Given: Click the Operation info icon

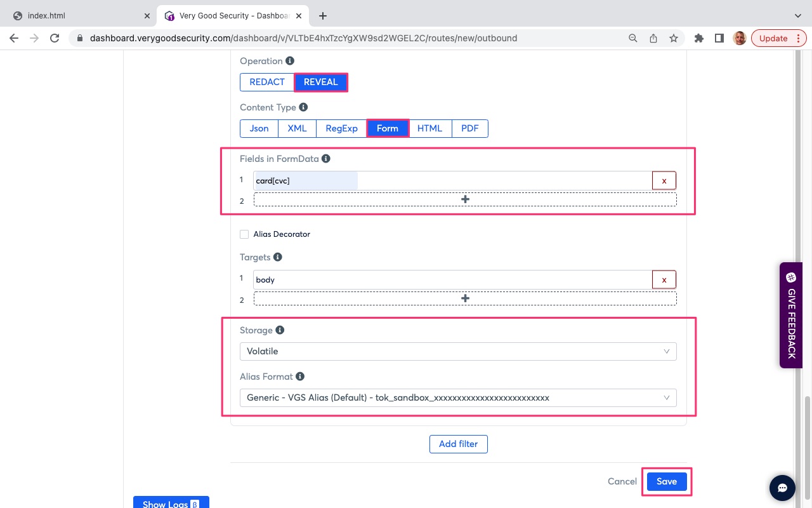Looking at the screenshot, I should pos(290,61).
